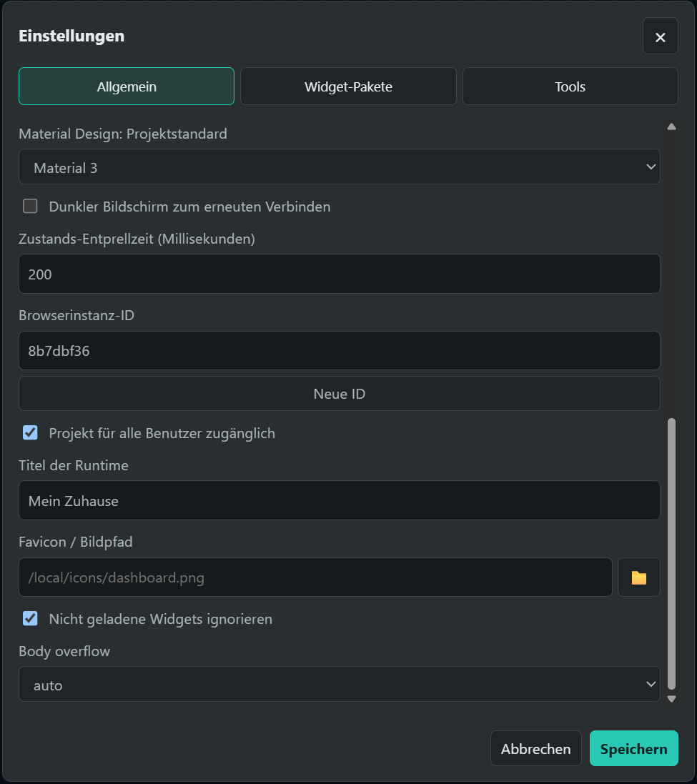This screenshot has height=784, width=697.
Task: Click the scrollbar up arrow
Action: click(x=671, y=126)
